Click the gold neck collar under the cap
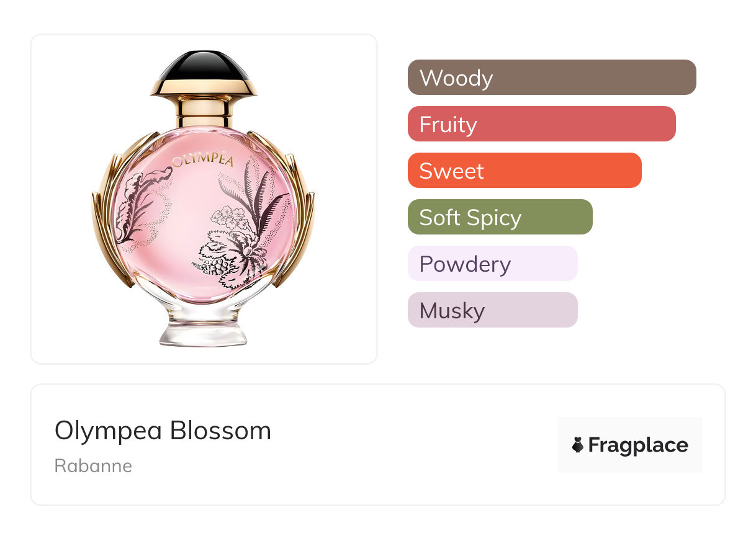The height and width of the screenshot is (536, 756). point(204,109)
